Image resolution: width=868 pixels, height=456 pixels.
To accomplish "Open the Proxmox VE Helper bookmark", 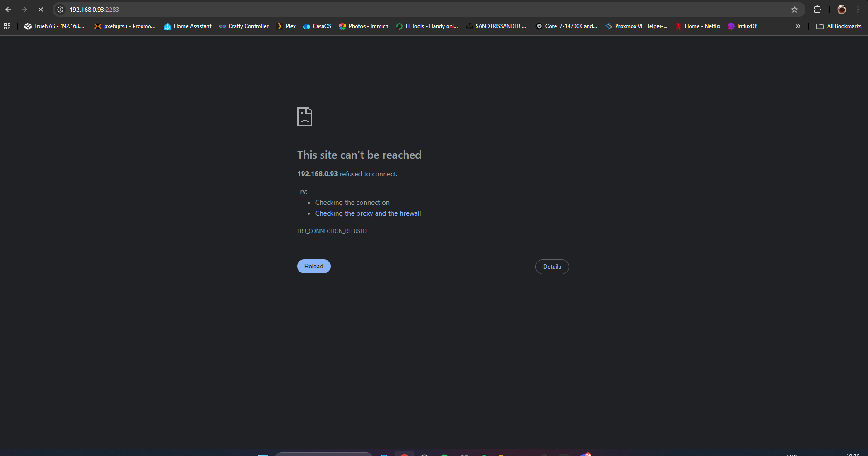I will pos(637,26).
